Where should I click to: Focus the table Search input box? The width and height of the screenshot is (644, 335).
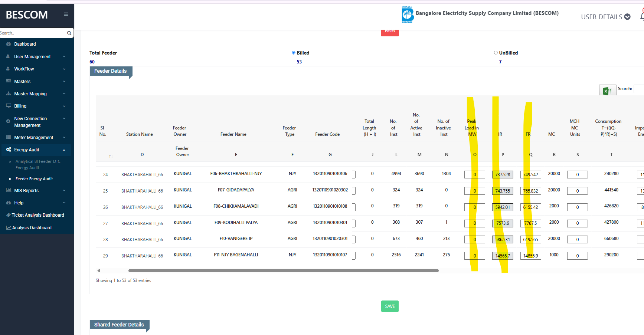(x=639, y=89)
